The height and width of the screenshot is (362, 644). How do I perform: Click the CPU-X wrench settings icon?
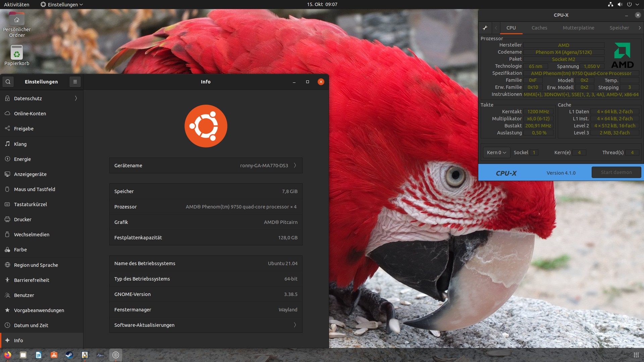coord(485,28)
